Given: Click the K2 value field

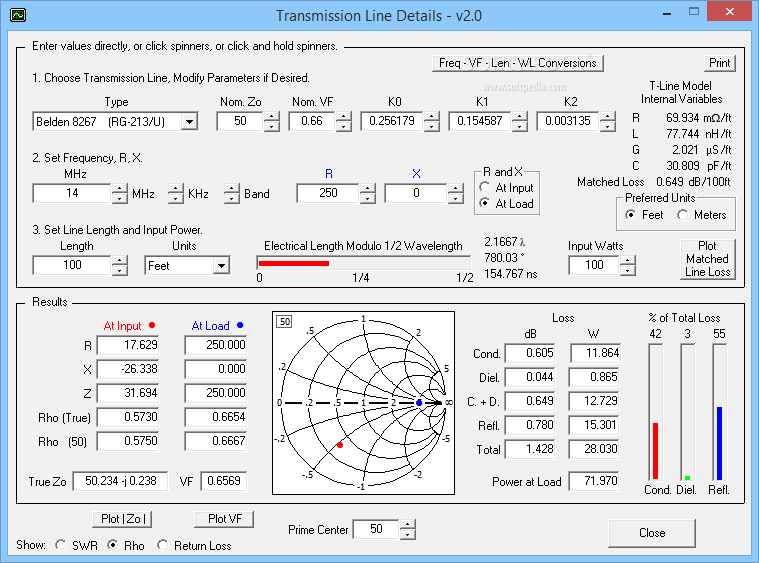Looking at the screenshot, I should [568, 121].
